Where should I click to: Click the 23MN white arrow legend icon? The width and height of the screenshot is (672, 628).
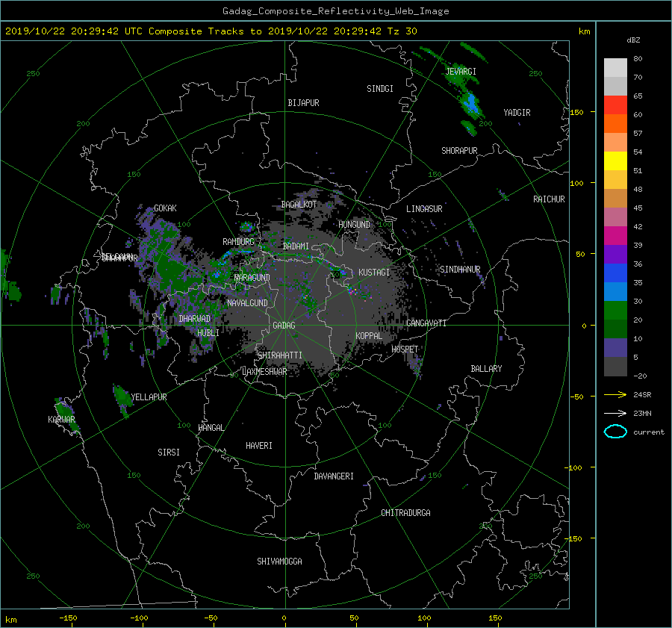[x=615, y=413]
